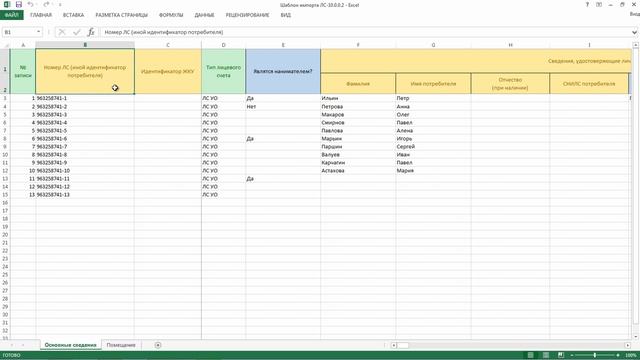Image resolution: width=640 pixels, height=360 pixels.
Task: Select header cell Идентификатор ЖКУ
Action: point(168,71)
